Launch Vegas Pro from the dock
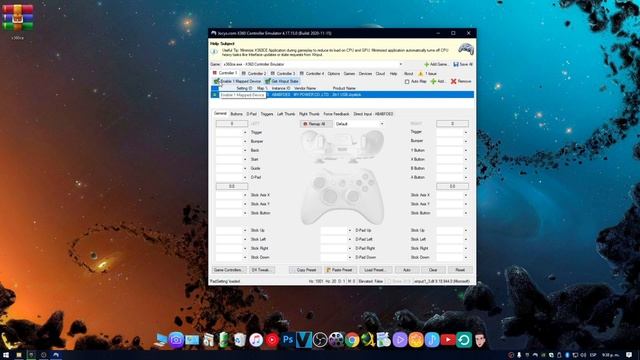640x360 pixels. point(304,340)
